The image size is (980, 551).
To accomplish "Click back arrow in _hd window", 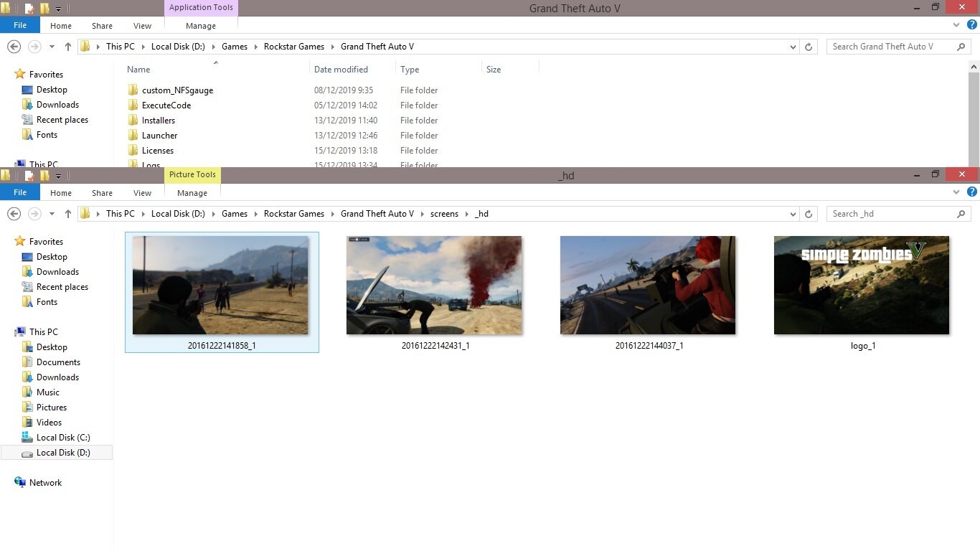I will 14,214.
